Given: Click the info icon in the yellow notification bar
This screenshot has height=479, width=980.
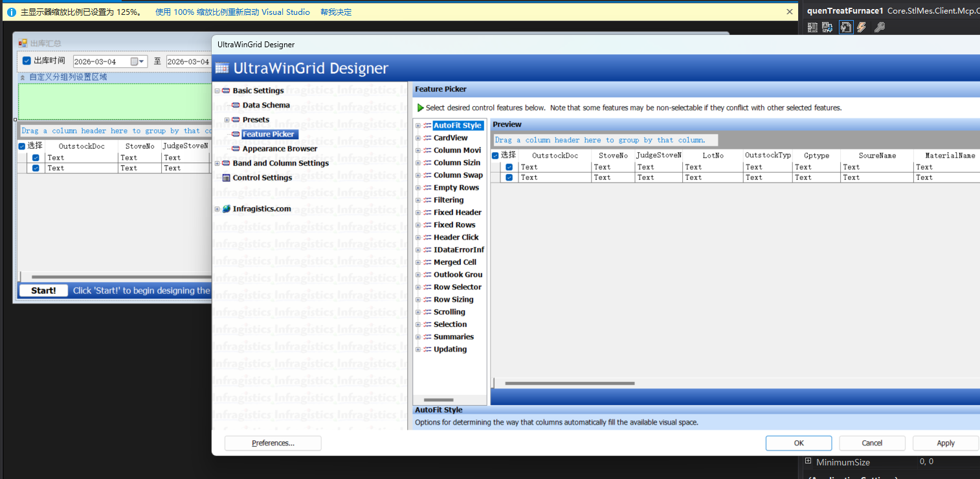Looking at the screenshot, I should 11,12.
